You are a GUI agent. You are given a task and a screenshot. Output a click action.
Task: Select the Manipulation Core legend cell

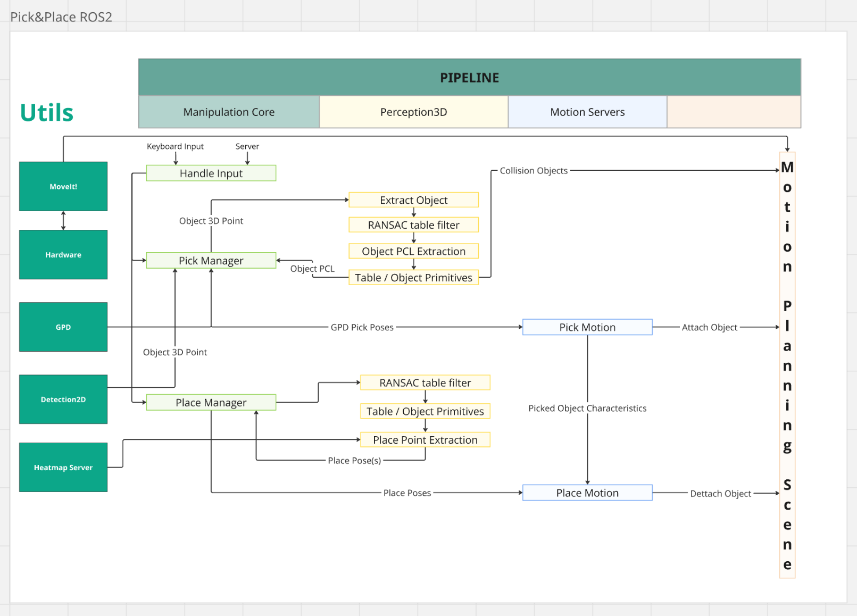(229, 112)
